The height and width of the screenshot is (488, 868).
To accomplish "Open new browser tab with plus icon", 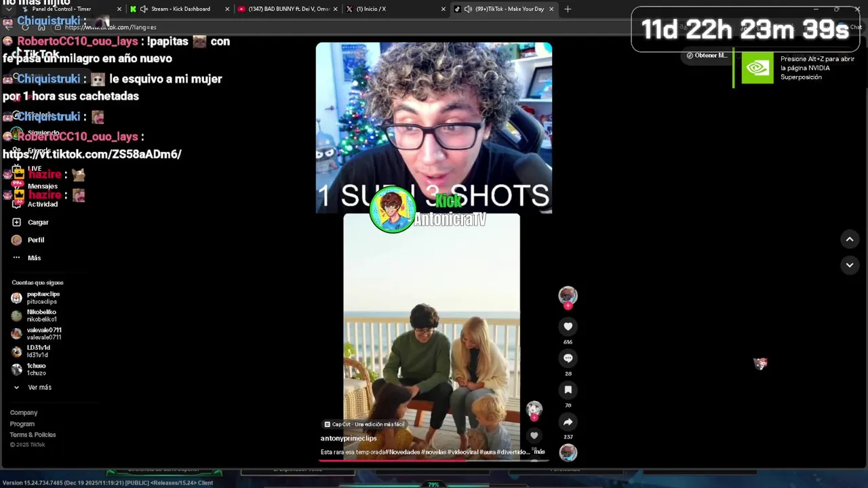I will pyautogui.click(x=568, y=9).
